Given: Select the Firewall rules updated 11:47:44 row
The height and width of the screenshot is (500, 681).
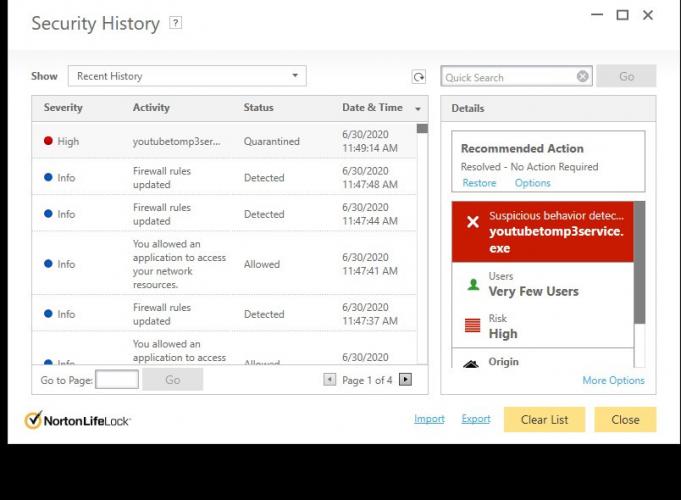Looking at the screenshot, I should (x=224, y=214).
